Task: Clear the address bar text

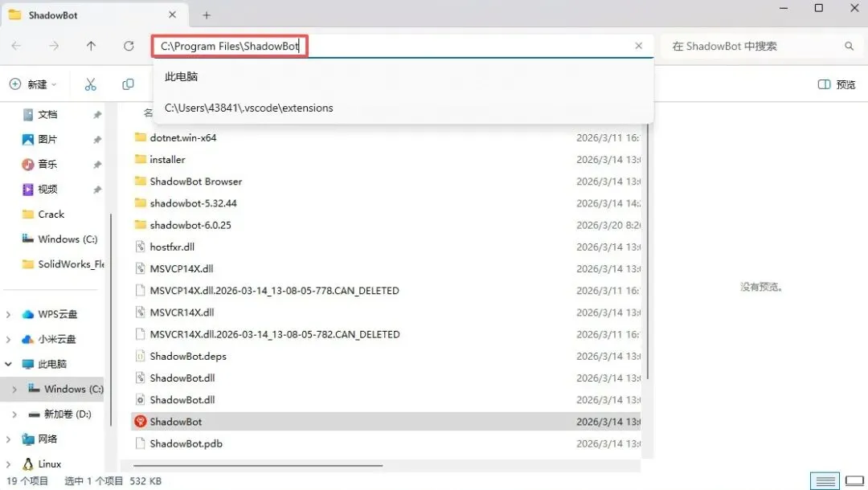Action: tap(638, 46)
